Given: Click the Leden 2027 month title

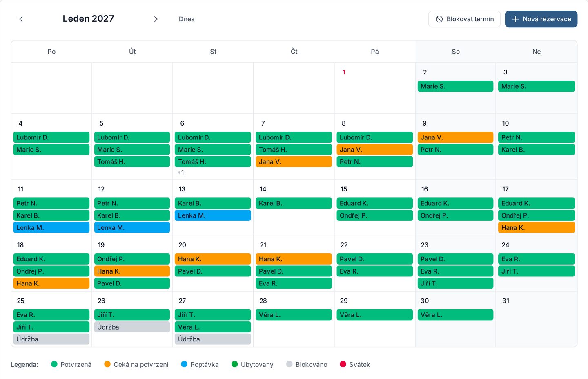Looking at the screenshot, I should (88, 19).
